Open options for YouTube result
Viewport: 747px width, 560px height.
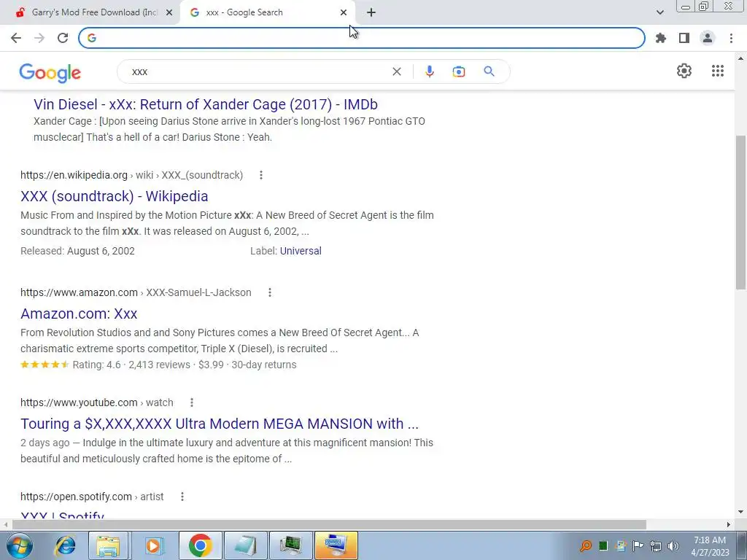click(192, 402)
